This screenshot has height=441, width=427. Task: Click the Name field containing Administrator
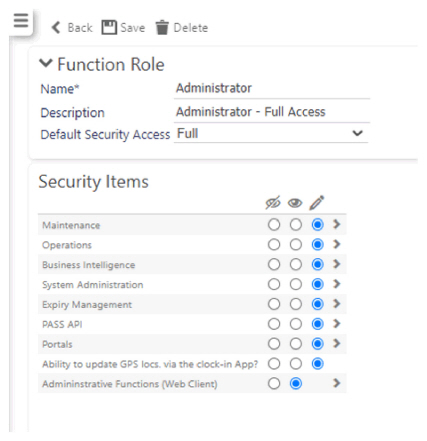pyautogui.click(x=272, y=89)
